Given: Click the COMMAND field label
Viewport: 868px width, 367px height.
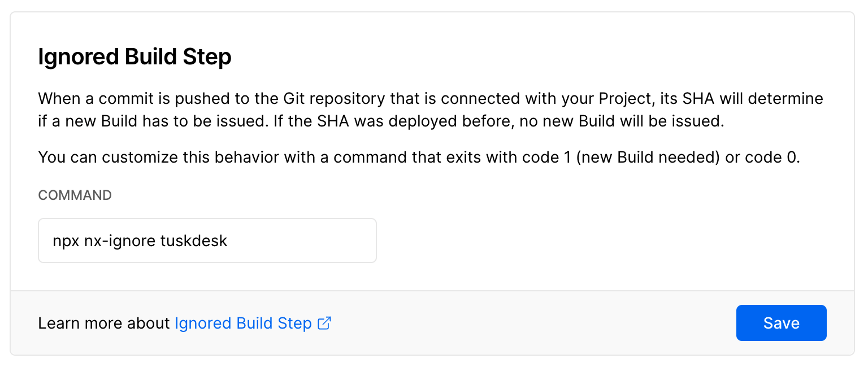Looking at the screenshot, I should click(x=75, y=195).
